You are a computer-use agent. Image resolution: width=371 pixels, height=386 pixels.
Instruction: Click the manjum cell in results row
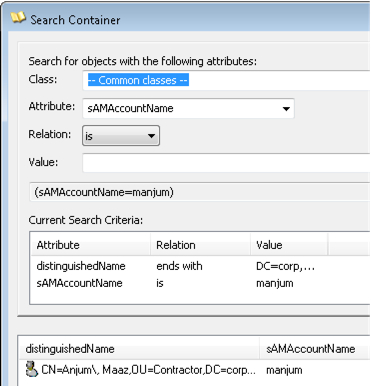pos(284,370)
